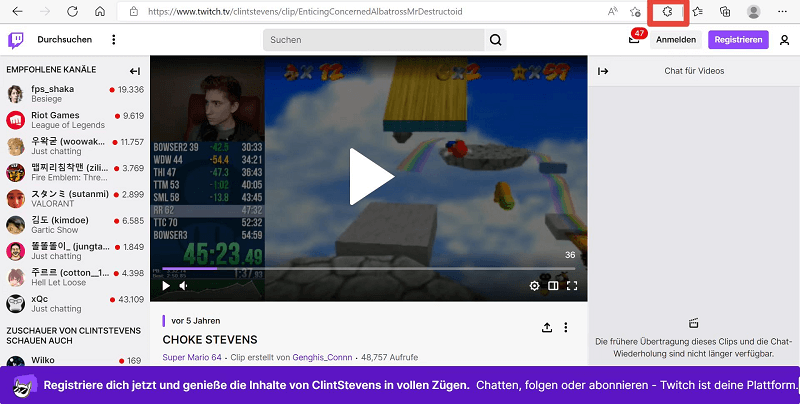
Task: Open the browser extensions puzzle icon
Action: coord(667,12)
